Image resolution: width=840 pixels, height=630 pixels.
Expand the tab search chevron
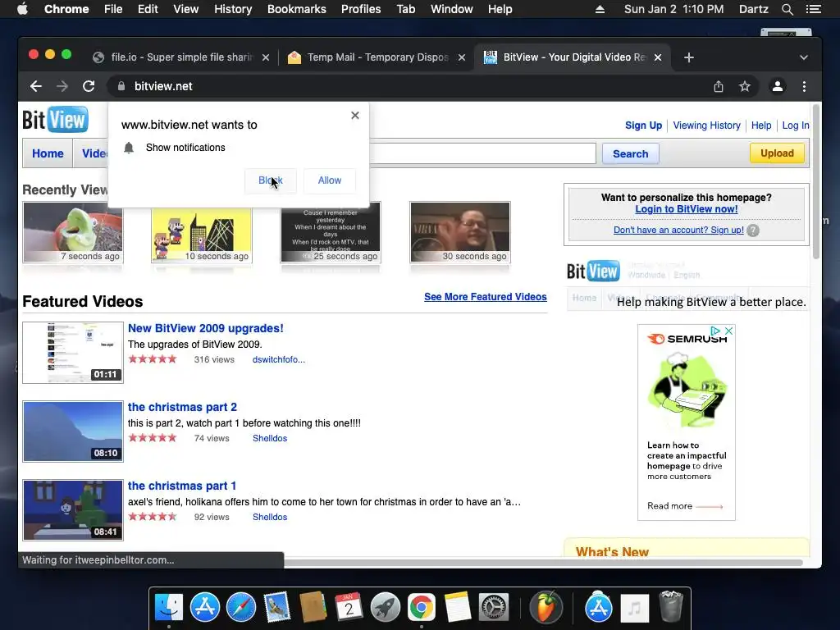coord(804,57)
